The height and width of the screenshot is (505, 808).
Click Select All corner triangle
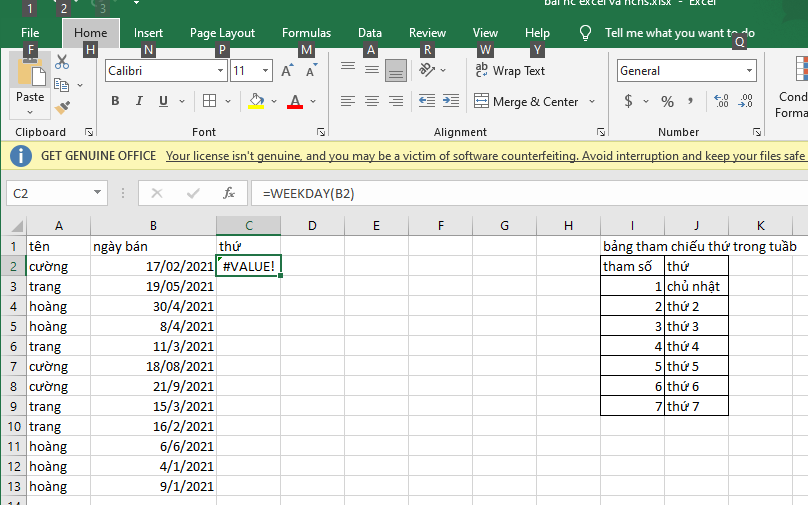(17, 226)
